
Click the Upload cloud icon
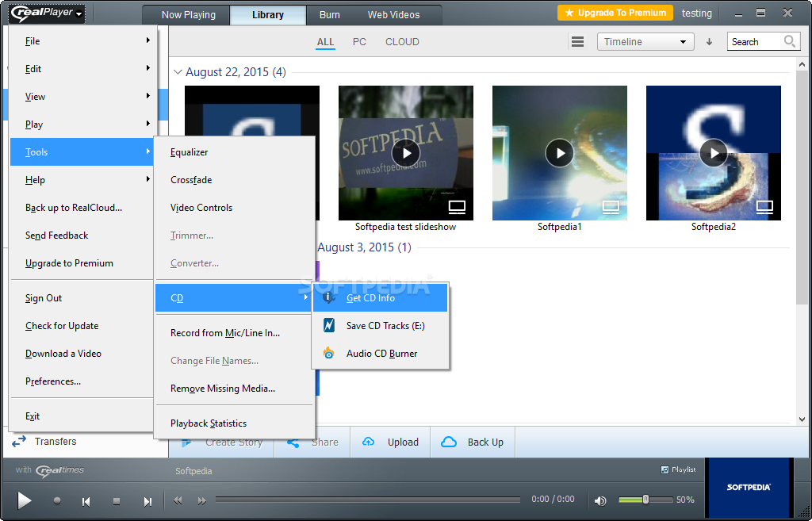368,442
